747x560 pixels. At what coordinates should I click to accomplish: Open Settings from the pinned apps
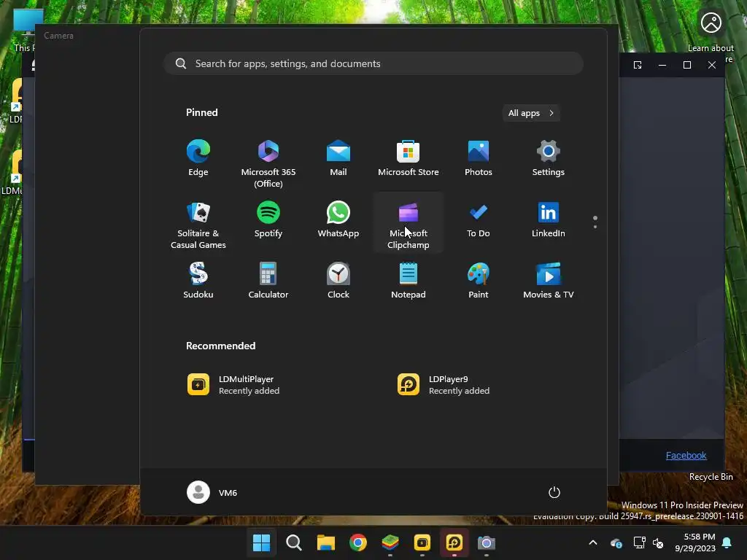549,158
